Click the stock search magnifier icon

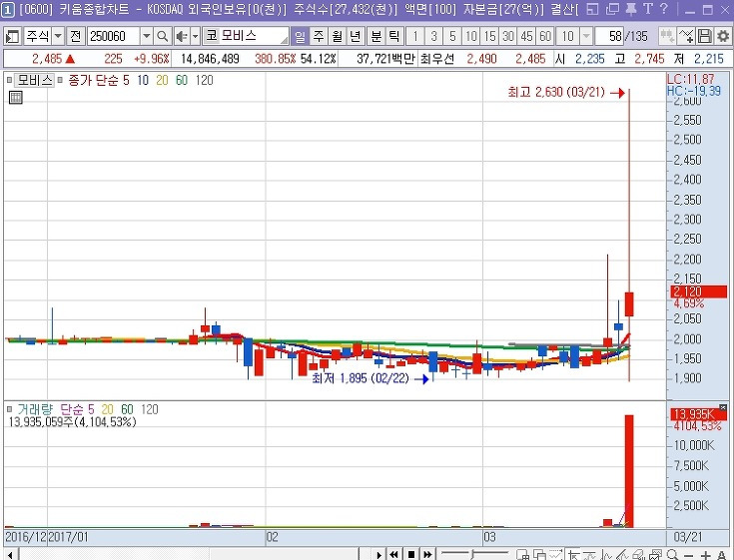point(163,36)
